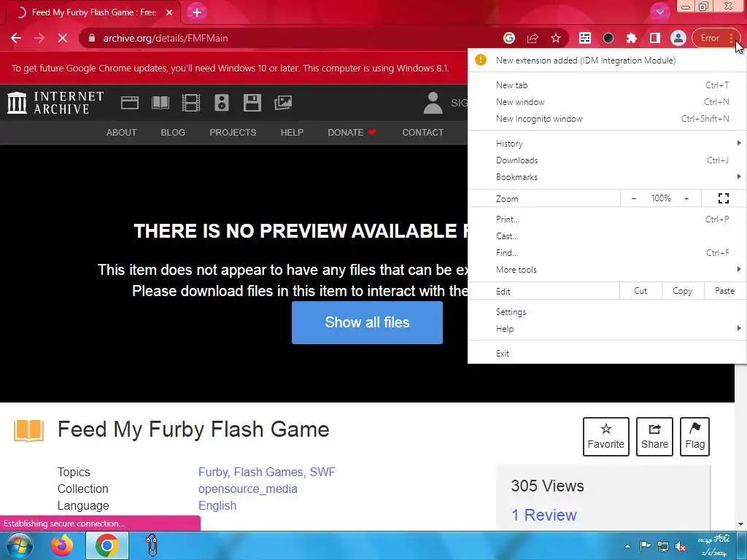Click the Share button for this item
Viewport: 747px width, 560px height.
pyautogui.click(x=654, y=437)
